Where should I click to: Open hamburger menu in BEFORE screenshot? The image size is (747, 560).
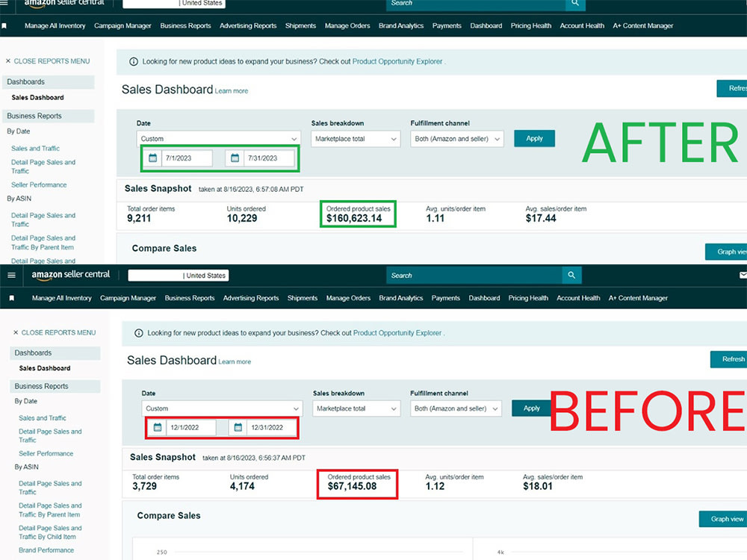point(11,276)
